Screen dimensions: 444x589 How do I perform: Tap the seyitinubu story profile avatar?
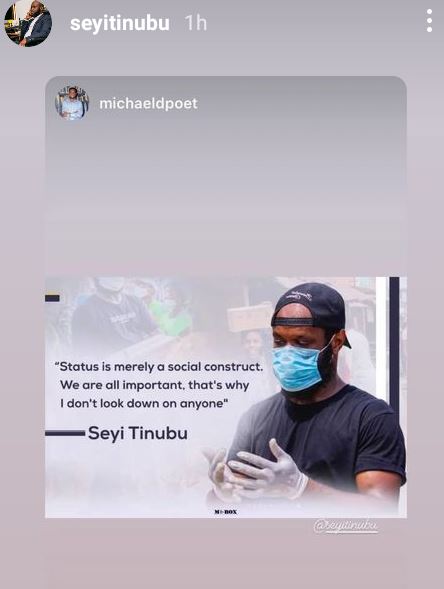tap(28, 23)
